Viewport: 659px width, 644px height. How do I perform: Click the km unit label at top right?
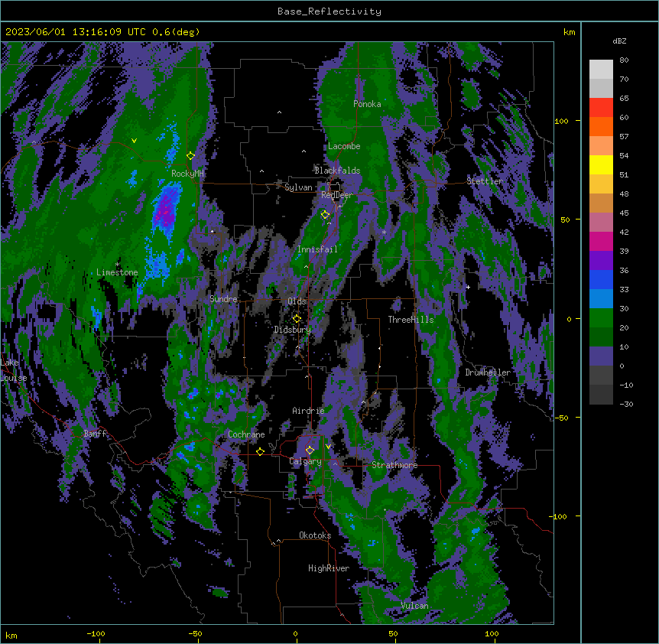pyautogui.click(x=570, y=32)
